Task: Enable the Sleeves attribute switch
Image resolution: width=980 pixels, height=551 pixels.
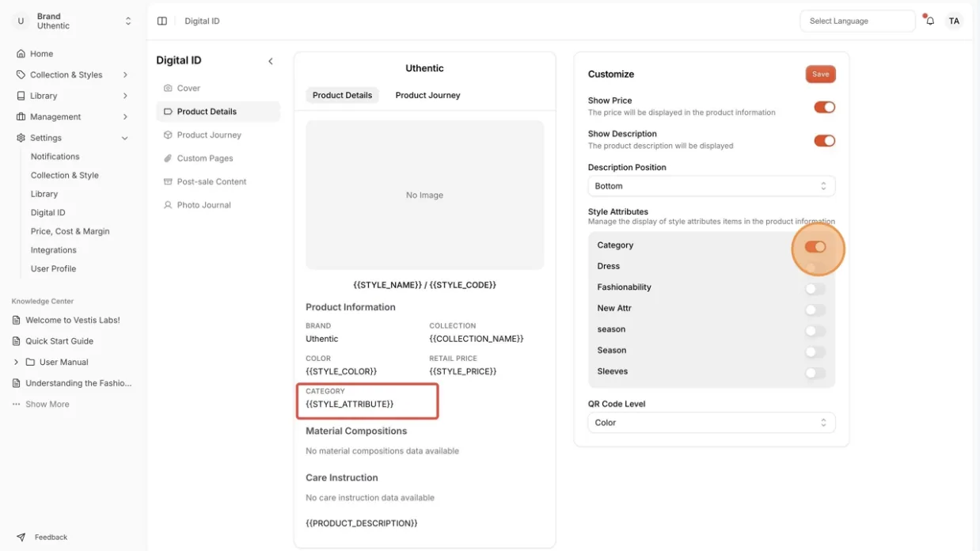Action: (x=815, y=373)
